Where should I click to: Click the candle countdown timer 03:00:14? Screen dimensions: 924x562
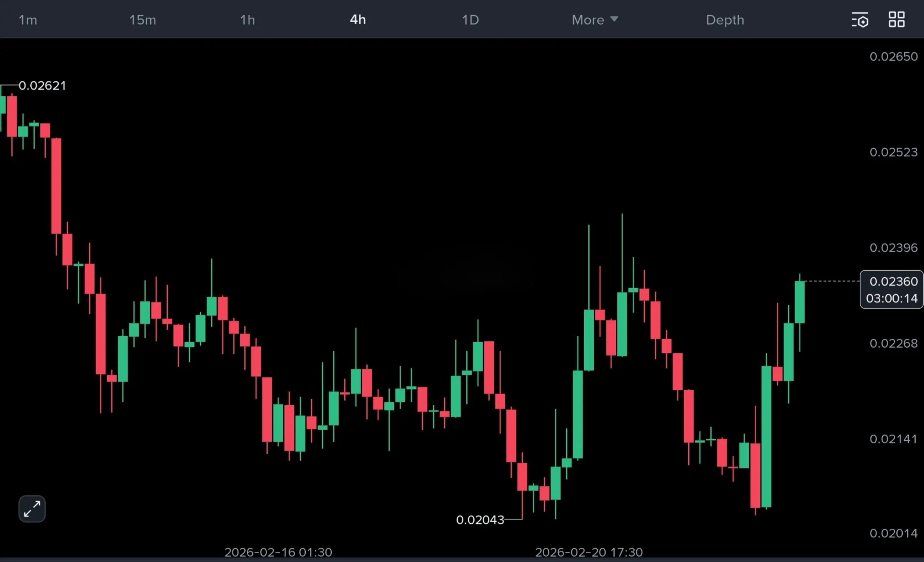pos(892,299)
